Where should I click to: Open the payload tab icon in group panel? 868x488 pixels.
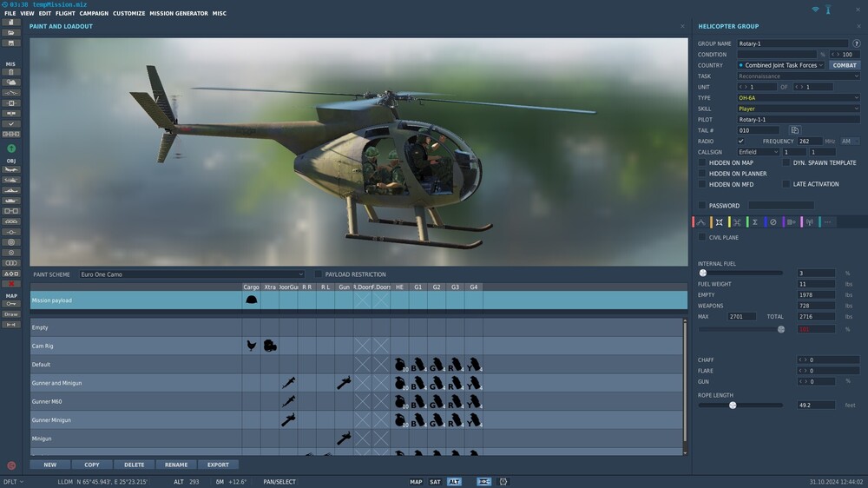point(719,222)
